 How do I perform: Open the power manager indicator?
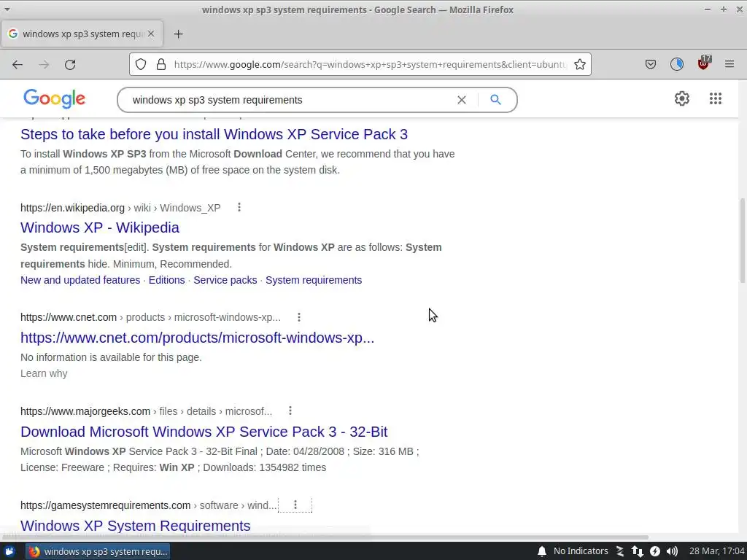point(655,551)
